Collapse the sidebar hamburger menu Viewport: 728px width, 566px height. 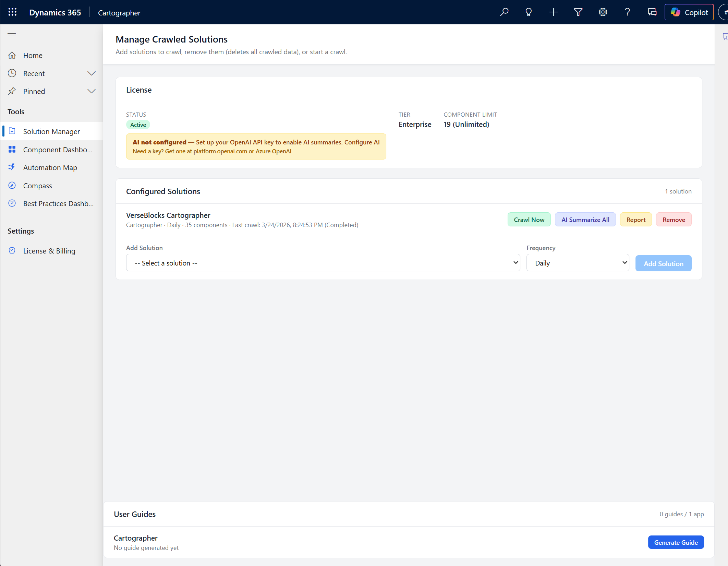coord(12,35)
